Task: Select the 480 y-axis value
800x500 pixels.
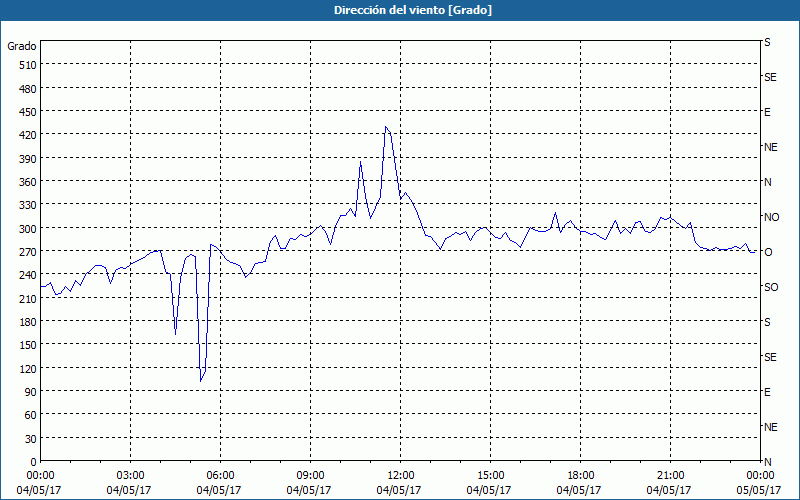Action: [x=28, y=89]
